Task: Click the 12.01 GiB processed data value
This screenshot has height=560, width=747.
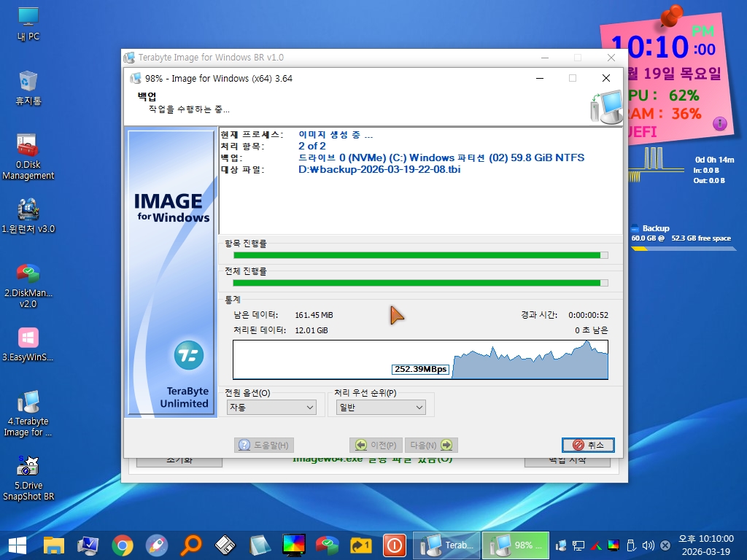Action: pos(311,330)
